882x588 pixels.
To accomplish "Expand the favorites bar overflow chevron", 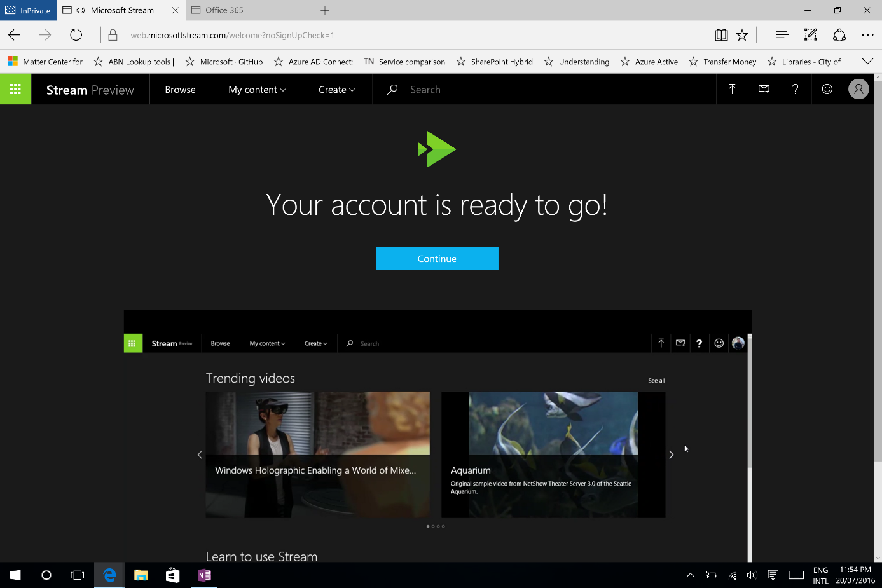I will (x=867, y=61).
